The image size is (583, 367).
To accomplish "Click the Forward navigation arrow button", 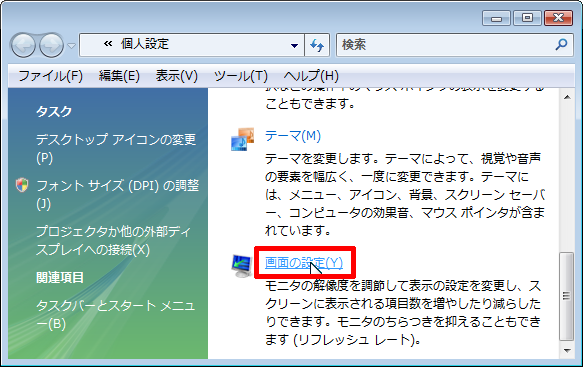I will point(51,45).
